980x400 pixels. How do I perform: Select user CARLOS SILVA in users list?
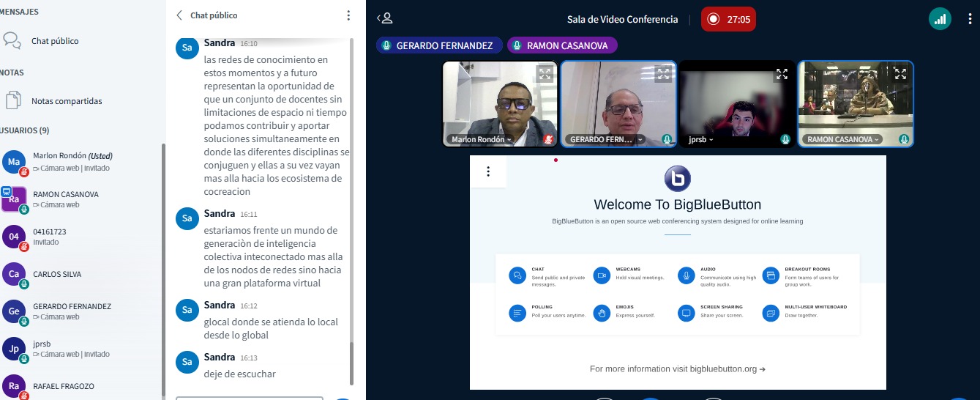(81, 274)
